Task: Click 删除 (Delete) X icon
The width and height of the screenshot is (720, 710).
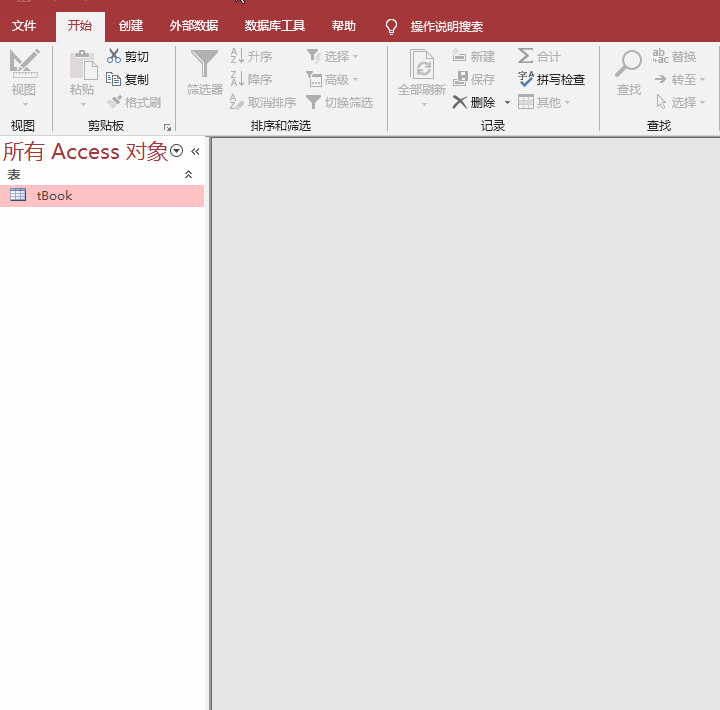Action: (x=460, y=102)
